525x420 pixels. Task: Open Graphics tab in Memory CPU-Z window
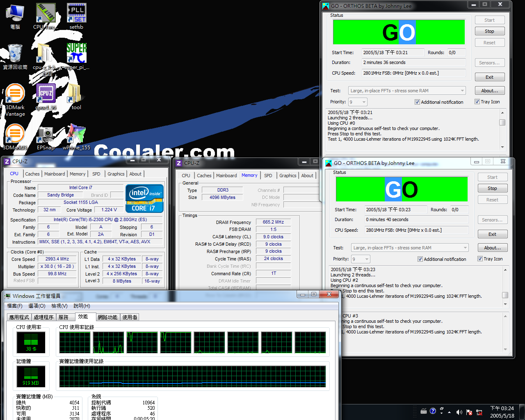click(288, 176)
